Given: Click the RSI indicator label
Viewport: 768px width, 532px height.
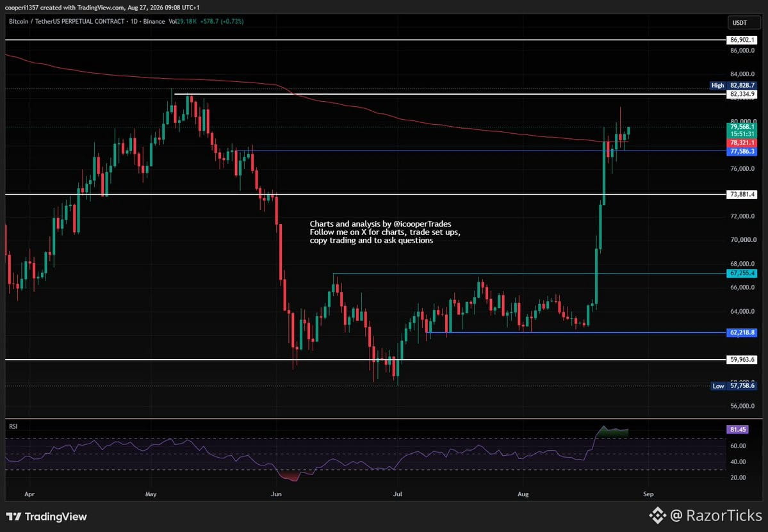Looking at the screenshot, I should [x=13, y=426].
